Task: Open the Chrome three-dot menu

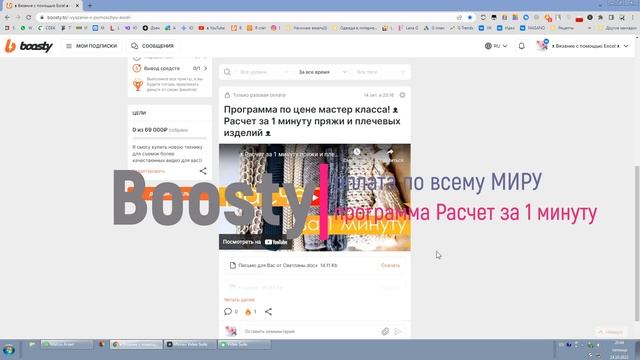Action: [x=633, y=18]
